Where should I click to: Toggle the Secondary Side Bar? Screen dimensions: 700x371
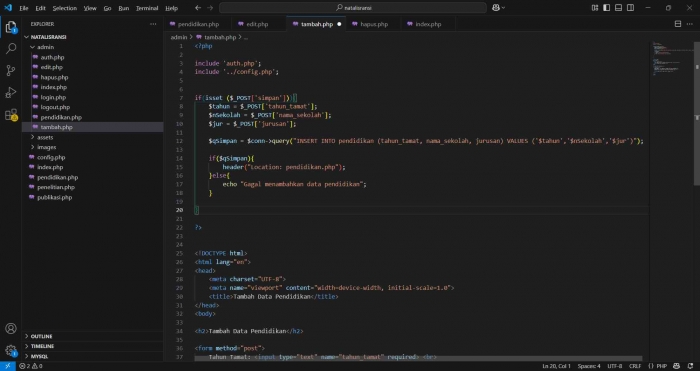[630, 8]
